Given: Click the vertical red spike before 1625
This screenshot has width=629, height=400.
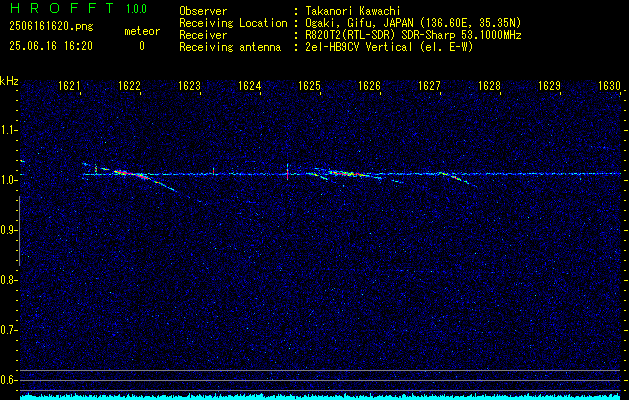Looking at the screenshot, I should point(288,173).
